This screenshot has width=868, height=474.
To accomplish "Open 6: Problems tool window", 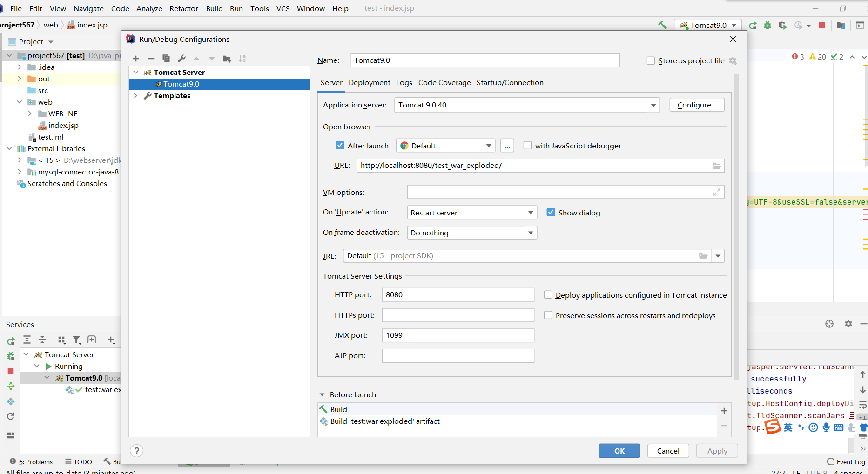I will click(32, 462).
